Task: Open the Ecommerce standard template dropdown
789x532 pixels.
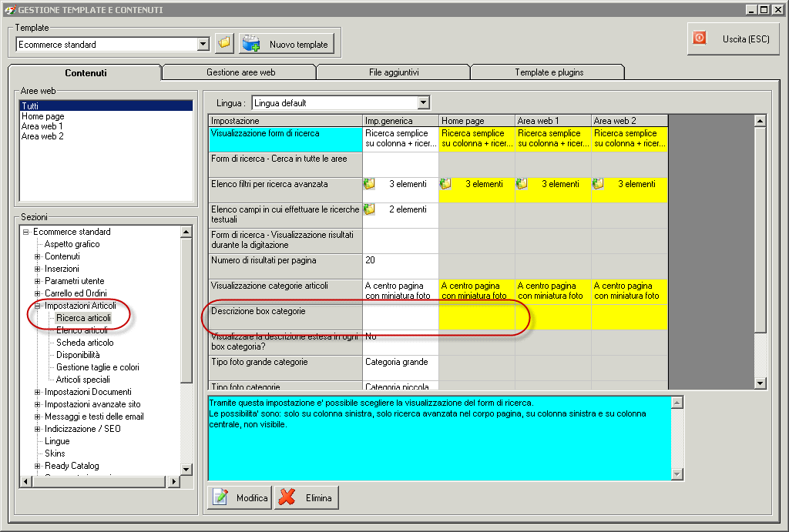Action: coord(203,45)
